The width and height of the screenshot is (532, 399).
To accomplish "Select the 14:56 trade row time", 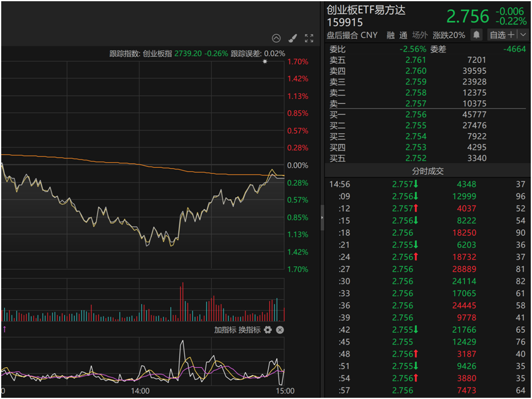I will [x=339, y=184].
